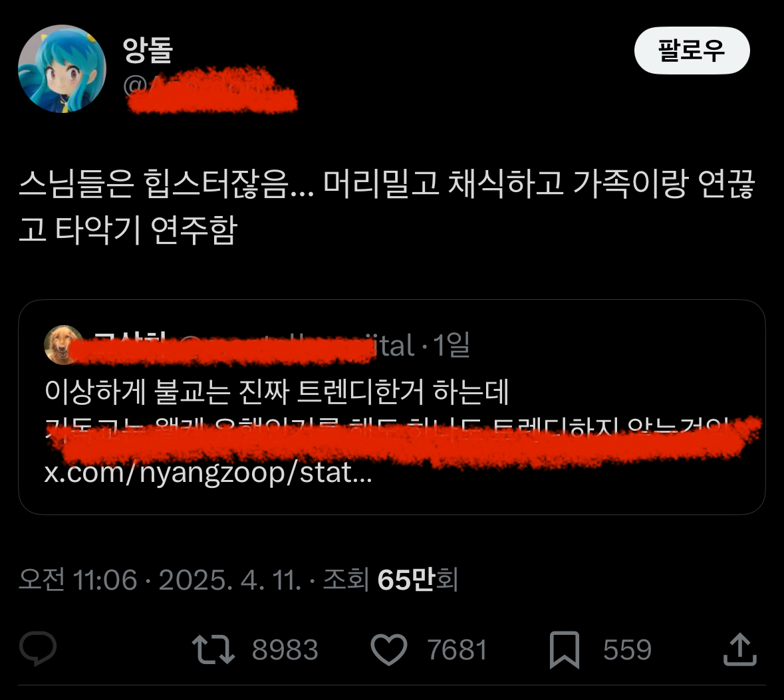This screenshot has width=784, height=700.
Task: Bookmark the tweet with the bookmark icon
Action: (565, 649)
